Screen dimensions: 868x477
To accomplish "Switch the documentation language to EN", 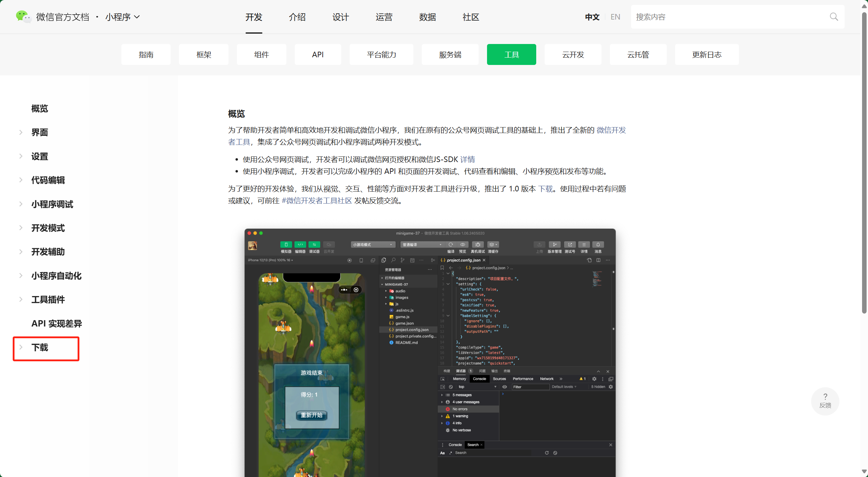I will (615, 16).
